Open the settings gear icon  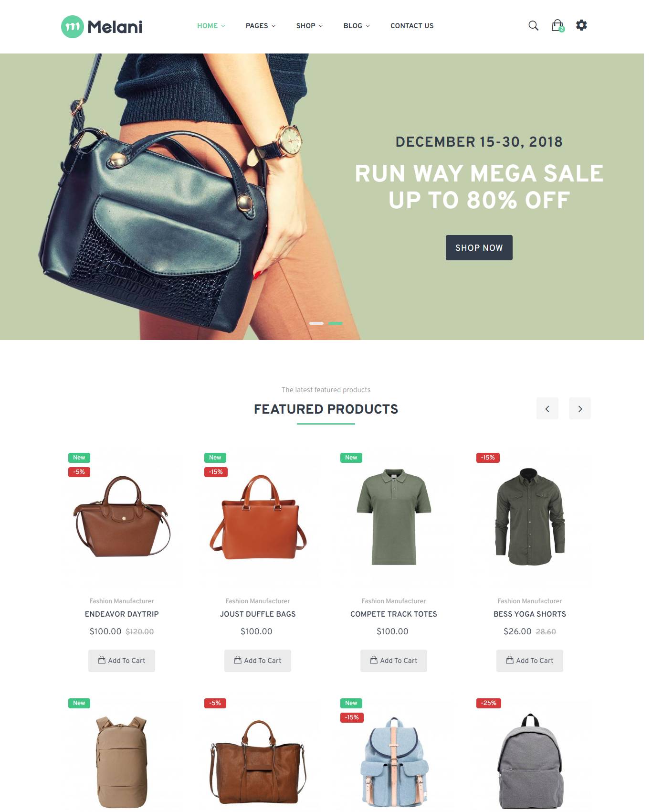coord(581,25)
